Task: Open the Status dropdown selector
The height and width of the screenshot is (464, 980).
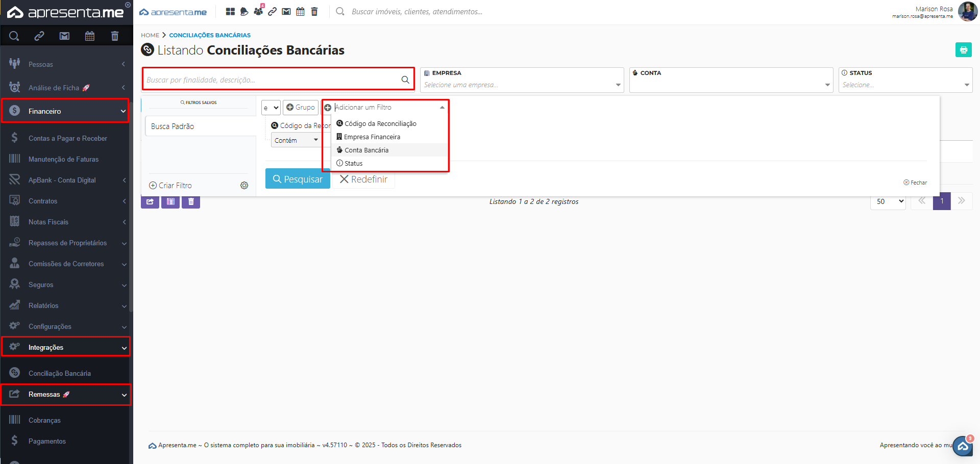Action: (x=905, y=85)
